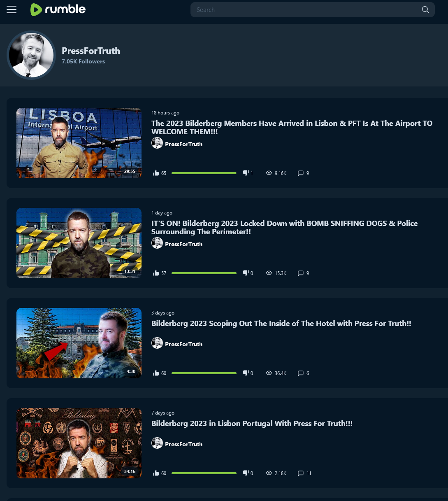Dislike the Lisbon airport Bilderberg video

click(x=246, y=173)
